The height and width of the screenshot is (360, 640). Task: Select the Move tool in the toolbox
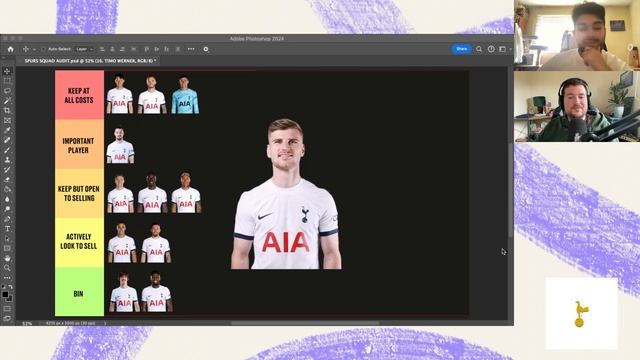point(7,71)
